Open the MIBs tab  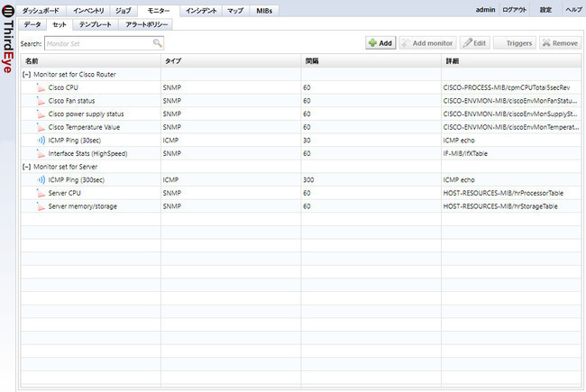(264, 10)
